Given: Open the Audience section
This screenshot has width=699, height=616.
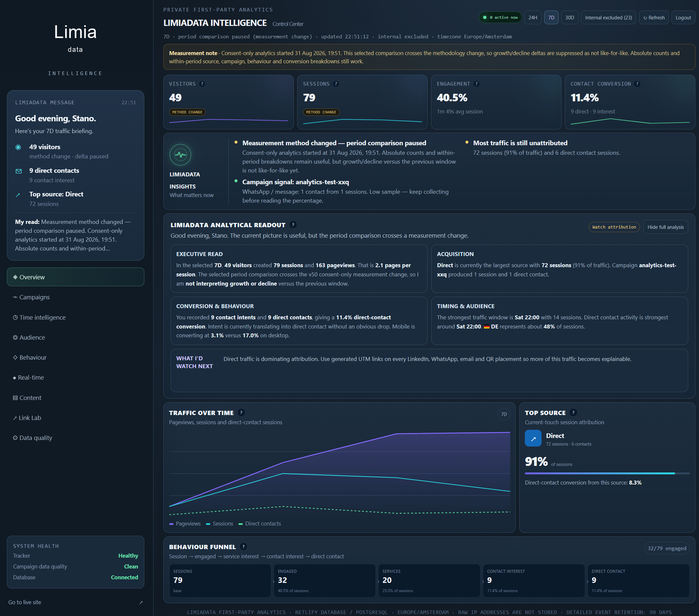Looking at the screenshot, I should tap(75, 337).
